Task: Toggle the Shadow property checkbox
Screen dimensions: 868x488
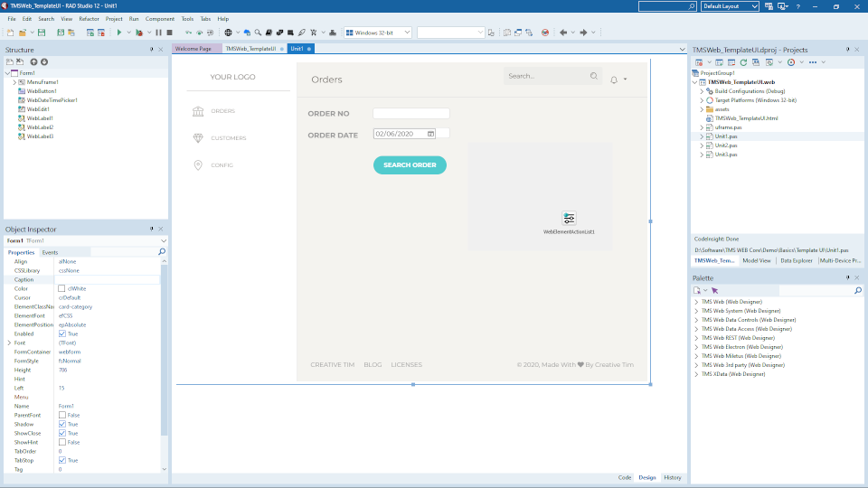Action: [x=62, y=425]
